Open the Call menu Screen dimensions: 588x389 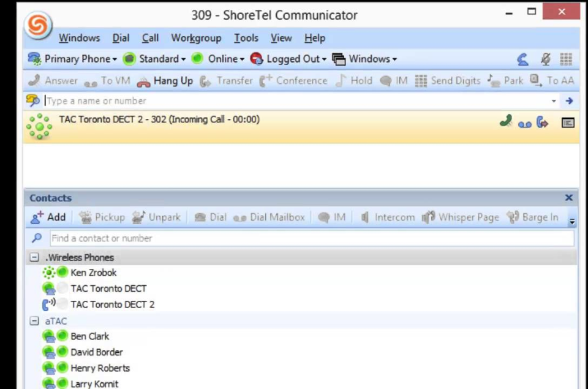pyautogui.click(x=150, y=38)
